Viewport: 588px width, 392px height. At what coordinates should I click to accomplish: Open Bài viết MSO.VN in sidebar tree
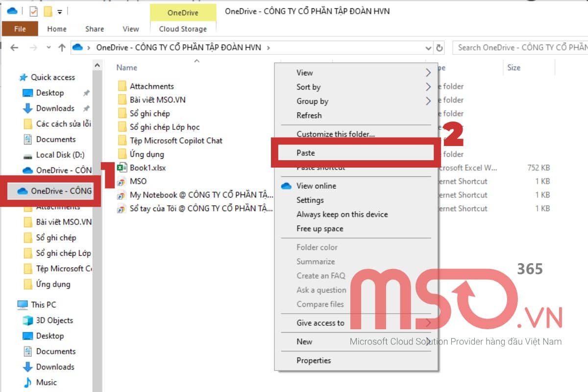[x=64, y=222]
